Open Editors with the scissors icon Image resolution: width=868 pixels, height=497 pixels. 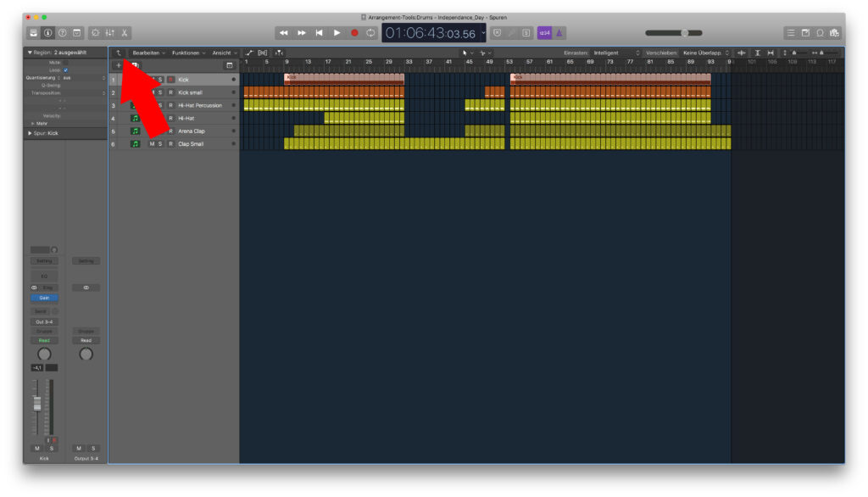[x=125, y=33]
